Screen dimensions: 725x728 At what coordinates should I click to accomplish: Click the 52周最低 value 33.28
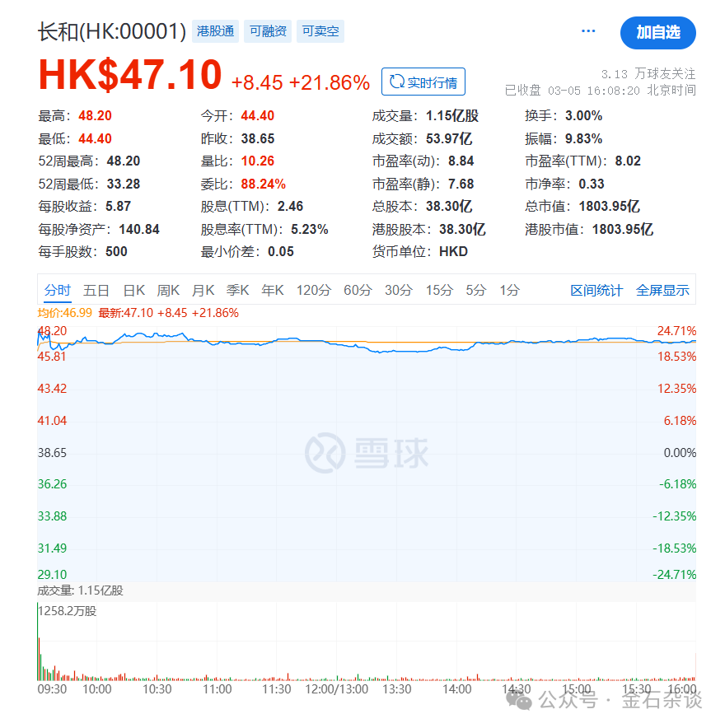124,184
